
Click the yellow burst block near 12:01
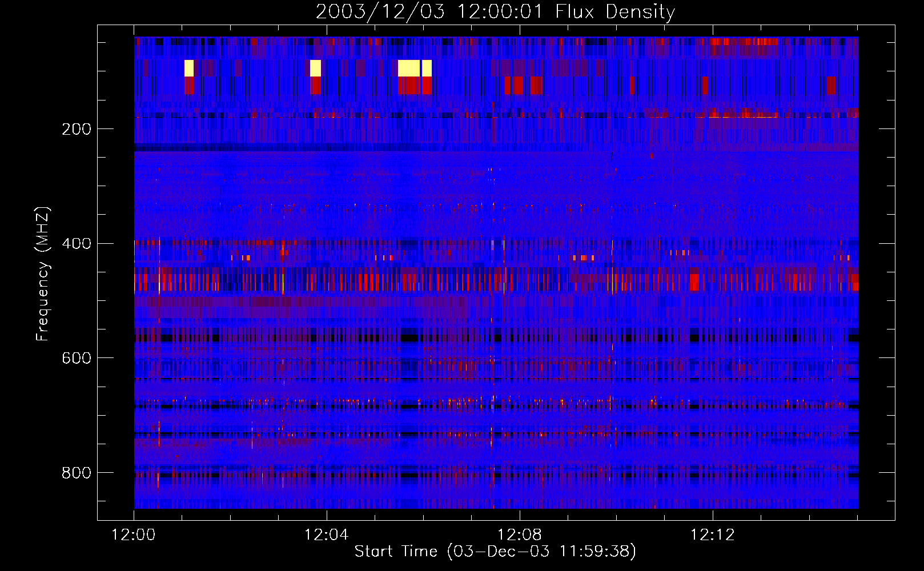click(x=189, y=68)
